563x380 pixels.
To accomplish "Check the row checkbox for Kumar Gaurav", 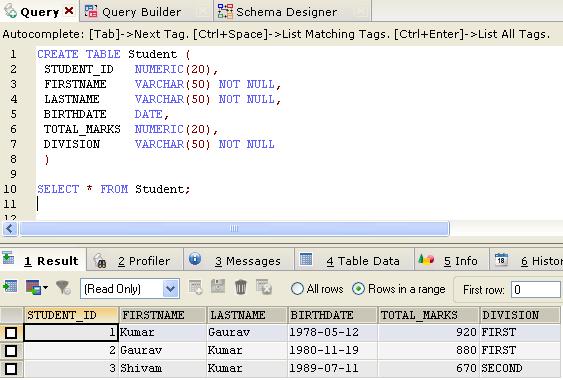I will pos(11,333).
